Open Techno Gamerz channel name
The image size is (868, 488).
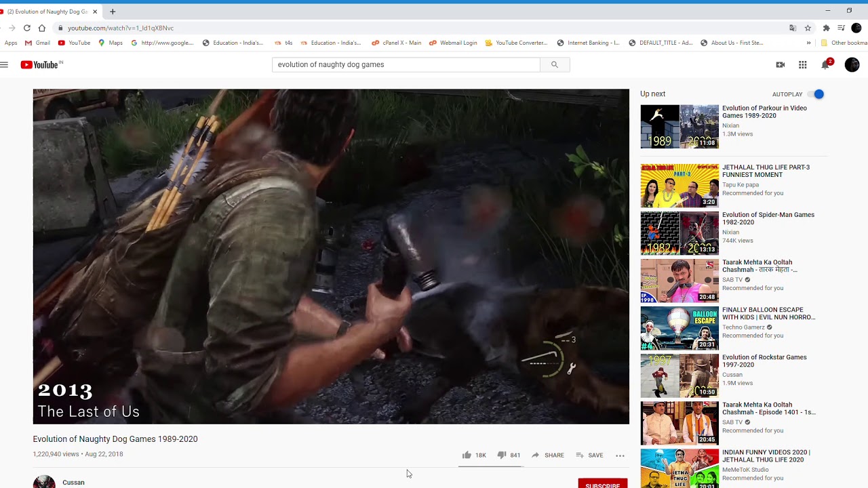743,327
